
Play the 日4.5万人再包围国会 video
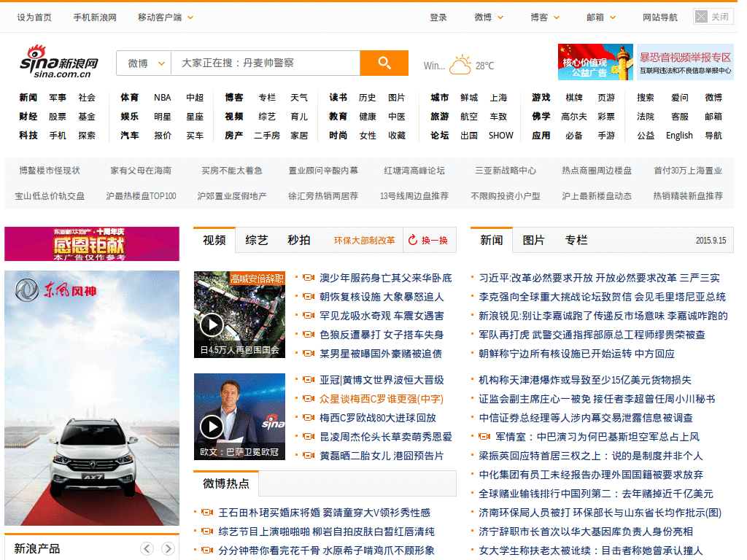pyautogui.click(x=239, y=314)
